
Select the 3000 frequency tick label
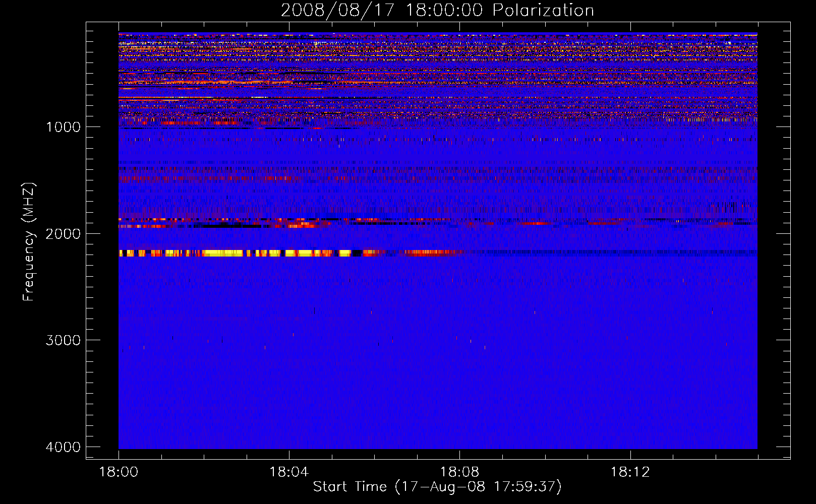point(63,340)
